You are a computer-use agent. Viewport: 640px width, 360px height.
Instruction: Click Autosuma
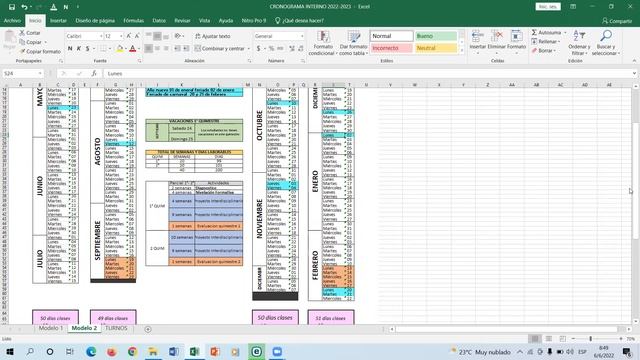click(547, 32)
